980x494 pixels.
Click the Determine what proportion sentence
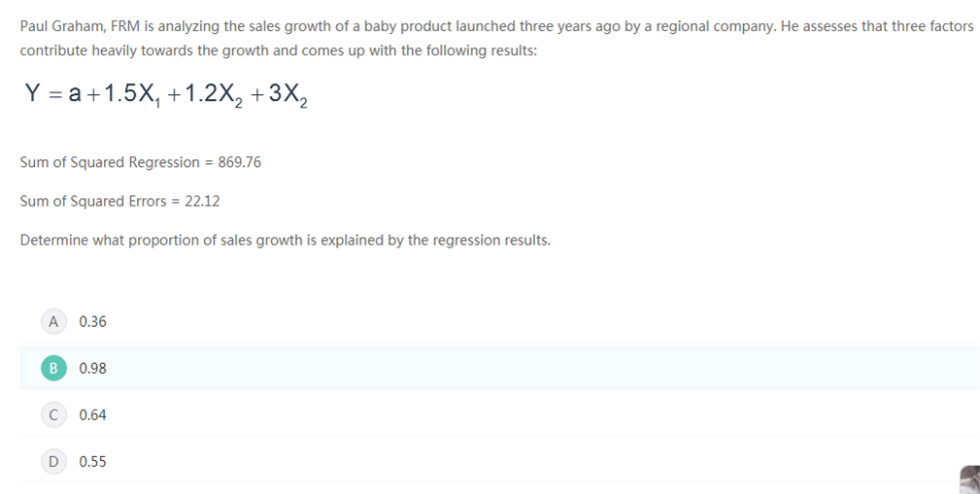point(285,241)
